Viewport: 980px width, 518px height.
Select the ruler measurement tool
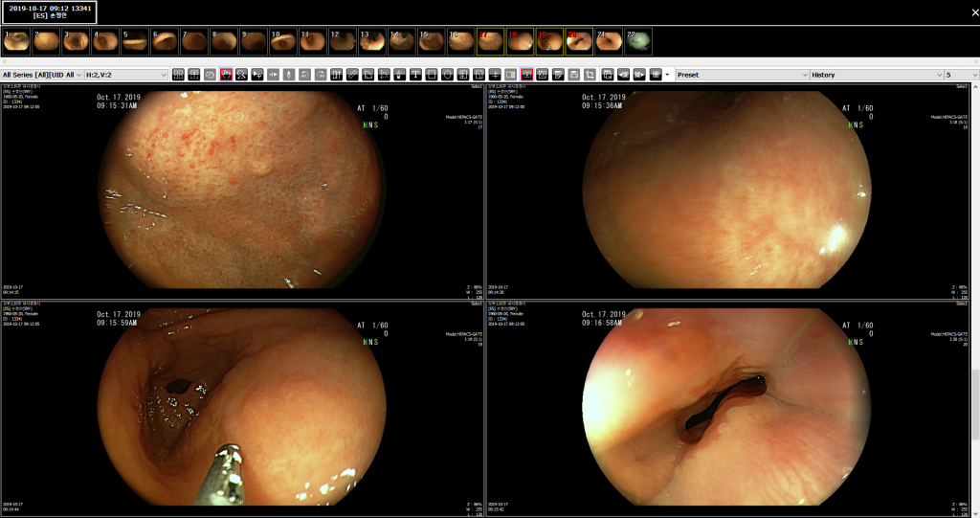(x=352, y=75)
